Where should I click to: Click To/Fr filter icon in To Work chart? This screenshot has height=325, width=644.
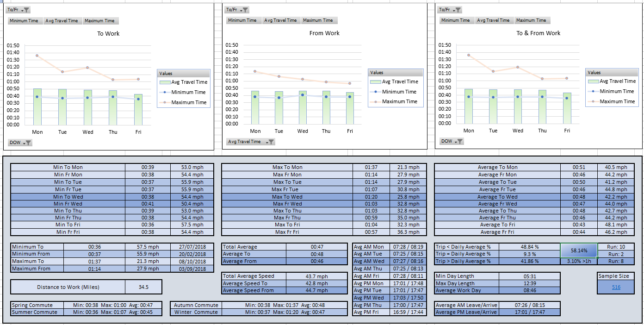click(x=26, y=10)
